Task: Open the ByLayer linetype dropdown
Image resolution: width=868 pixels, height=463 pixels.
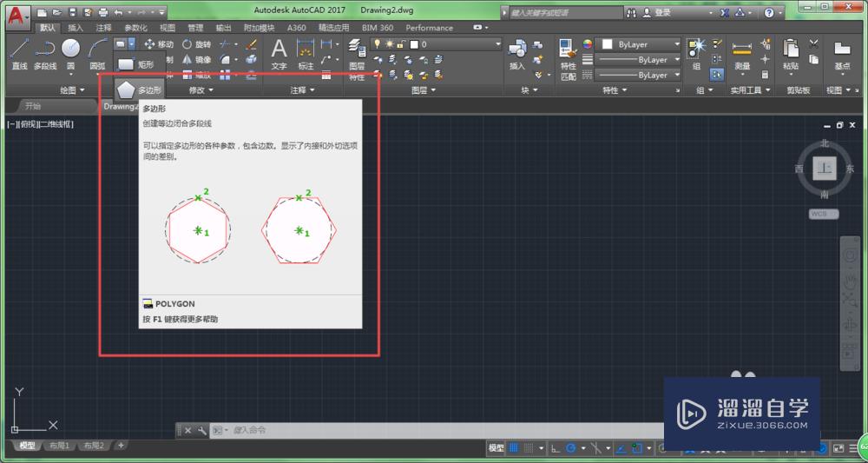Action: 639,75
